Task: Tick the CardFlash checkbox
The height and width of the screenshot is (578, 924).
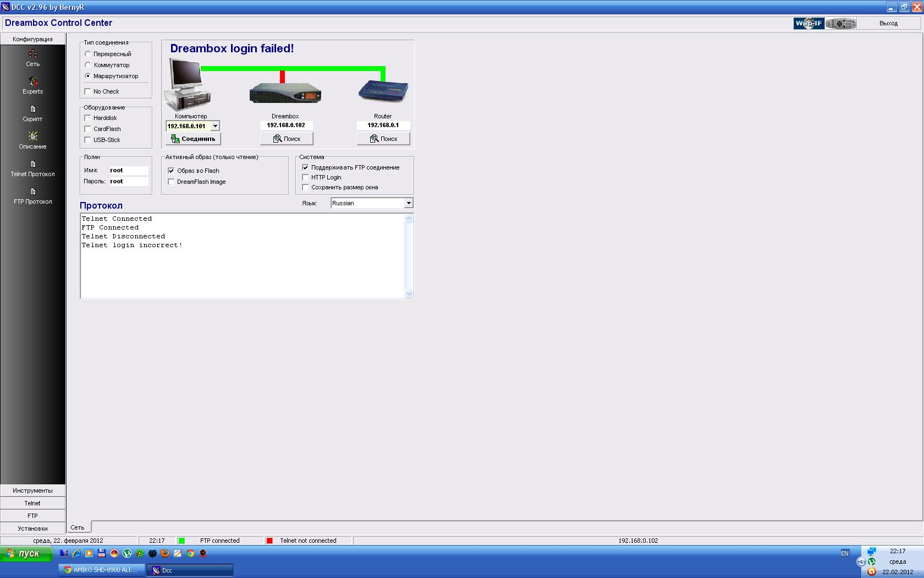Action: pyautogui.click(x=87, y=129)
